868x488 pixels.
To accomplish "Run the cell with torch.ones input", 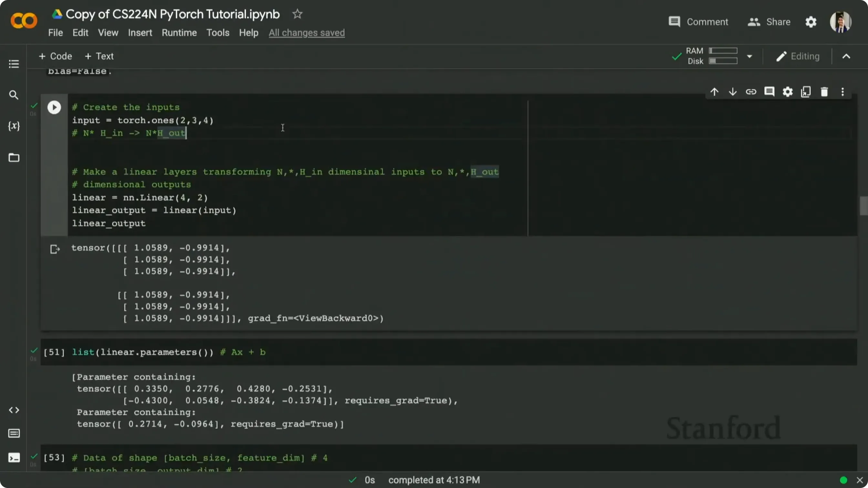I will [x=54, y=107].
